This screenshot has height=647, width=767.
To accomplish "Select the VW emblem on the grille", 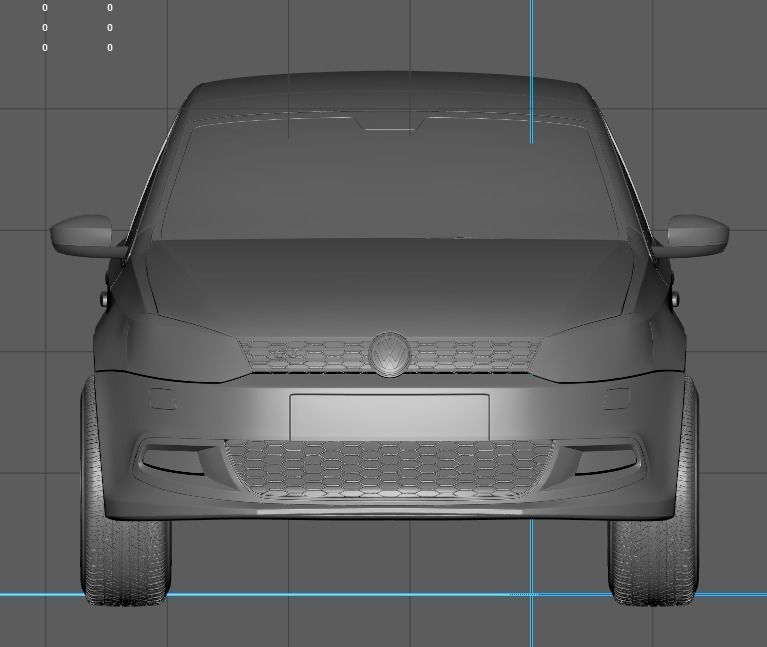I will [x=389, y=355].
